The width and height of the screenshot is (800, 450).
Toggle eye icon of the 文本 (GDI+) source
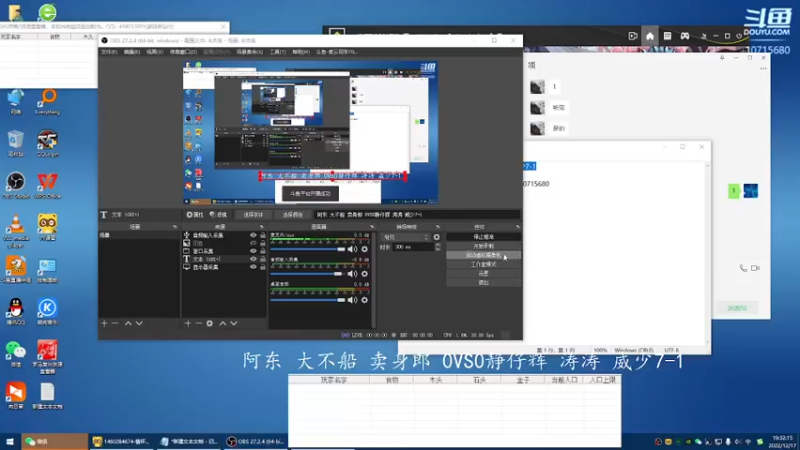pyautogui.click(x=253, y=259)
